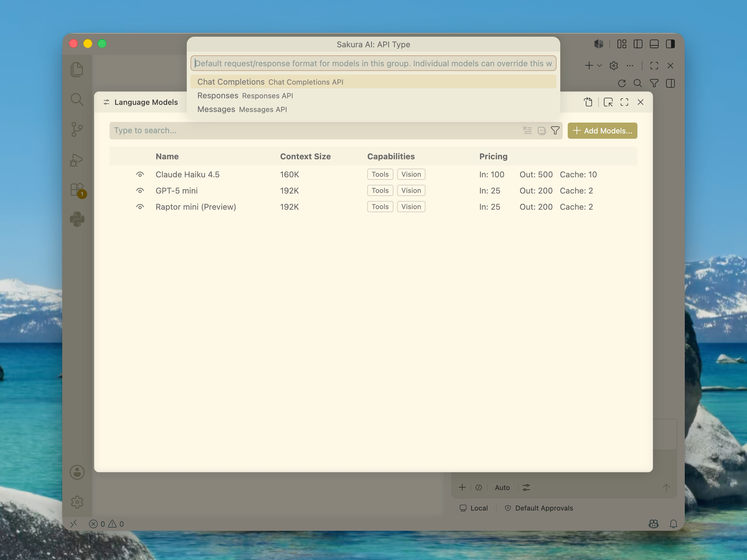Click the chat mode icon beside Auto
The width and height of the screenshot is (747, 560).
[478, 488]
